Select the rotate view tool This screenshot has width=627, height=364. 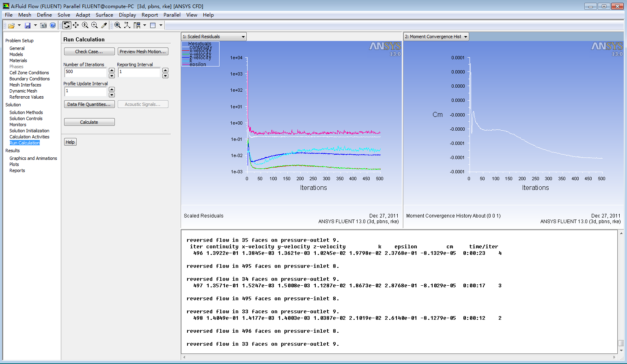pos(67,25)
